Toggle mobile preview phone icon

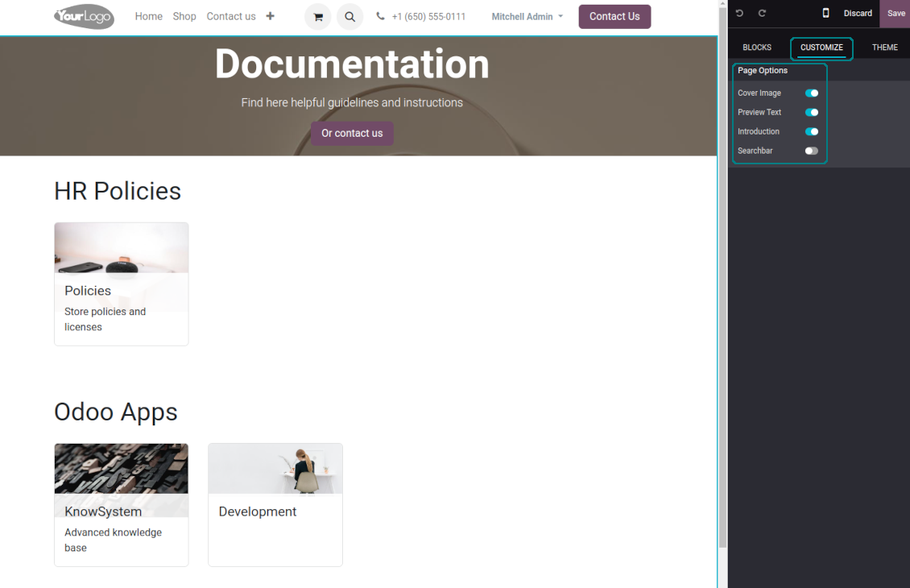825,14
